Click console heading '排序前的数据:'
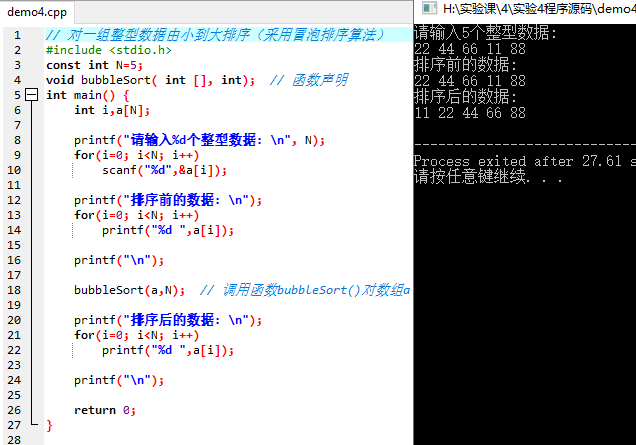Screen dimensions: 636x445 (466, 64)
